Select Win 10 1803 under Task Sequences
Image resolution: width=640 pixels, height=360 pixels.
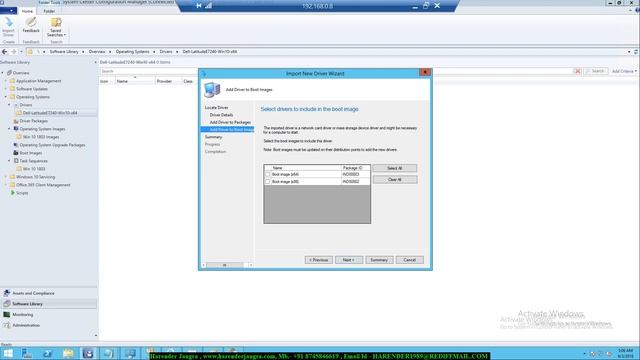point(34,169)
